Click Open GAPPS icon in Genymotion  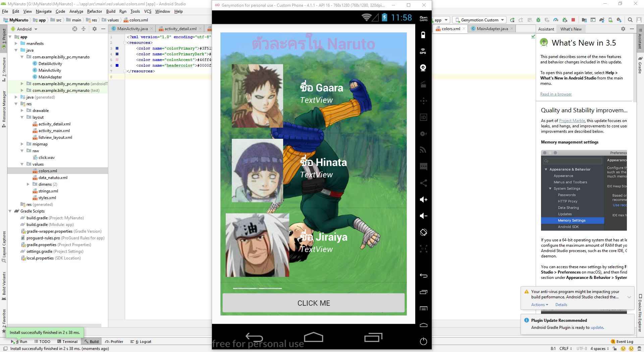coord(423,18)
